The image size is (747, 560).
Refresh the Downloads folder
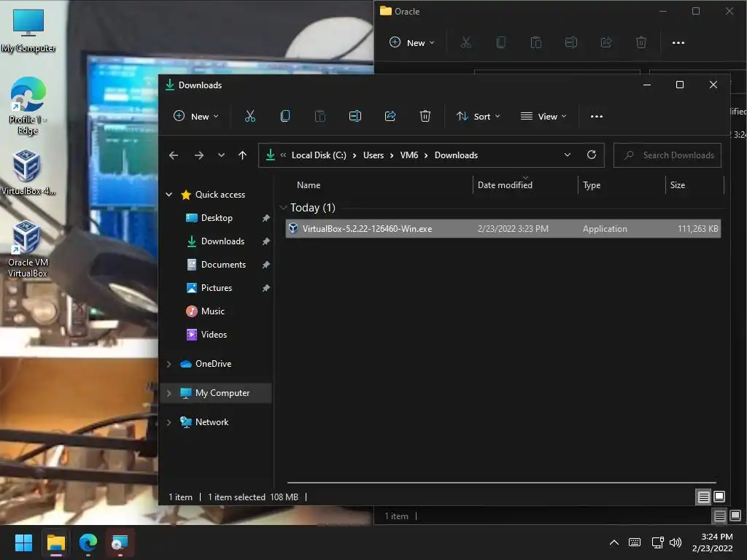pos(591,155)
